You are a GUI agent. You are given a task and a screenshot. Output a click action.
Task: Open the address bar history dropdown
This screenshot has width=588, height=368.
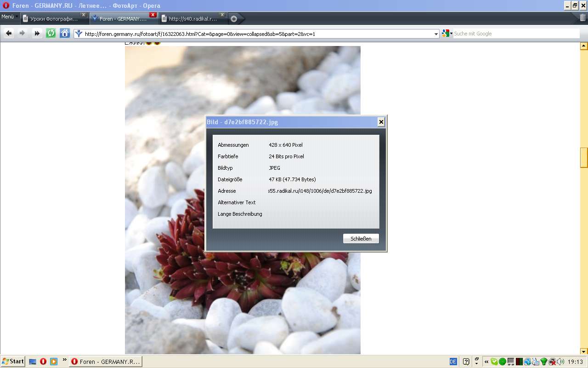click(436, 34)
